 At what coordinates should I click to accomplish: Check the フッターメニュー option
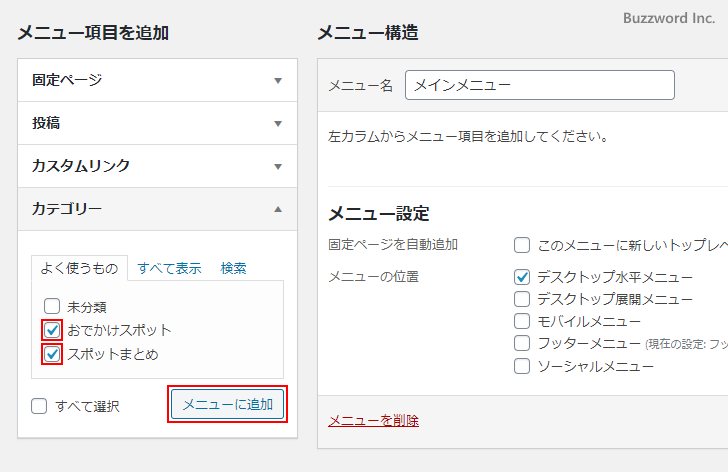point(522,343)
